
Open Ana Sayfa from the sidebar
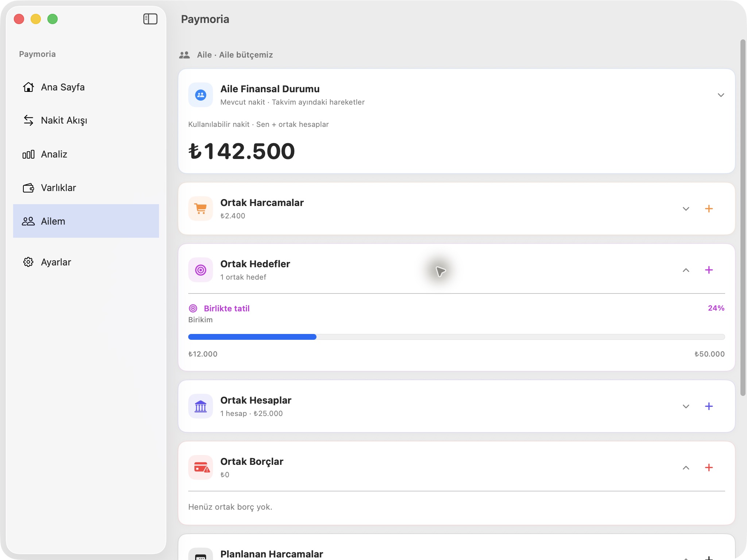point(86,87)
